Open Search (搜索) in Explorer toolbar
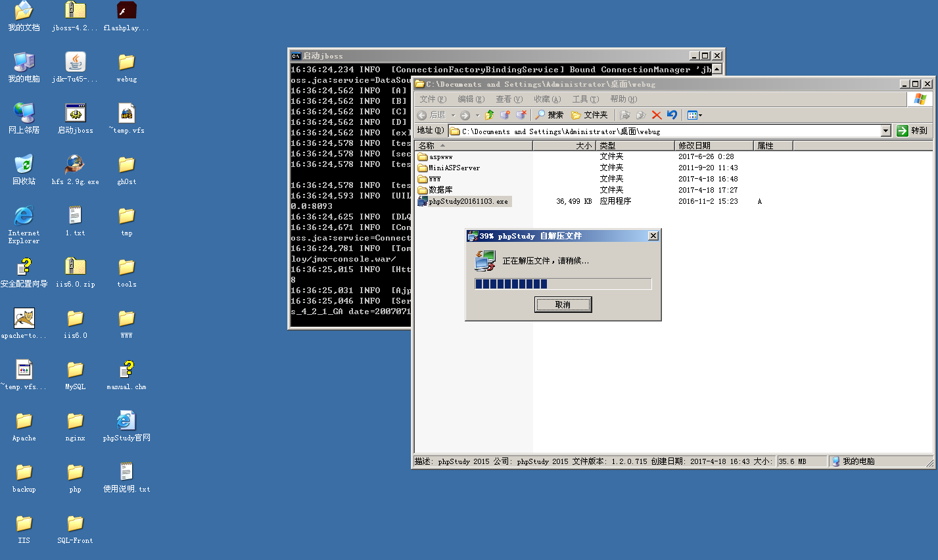Viewport: 938px width, 560px height. (x=549, y=115)
